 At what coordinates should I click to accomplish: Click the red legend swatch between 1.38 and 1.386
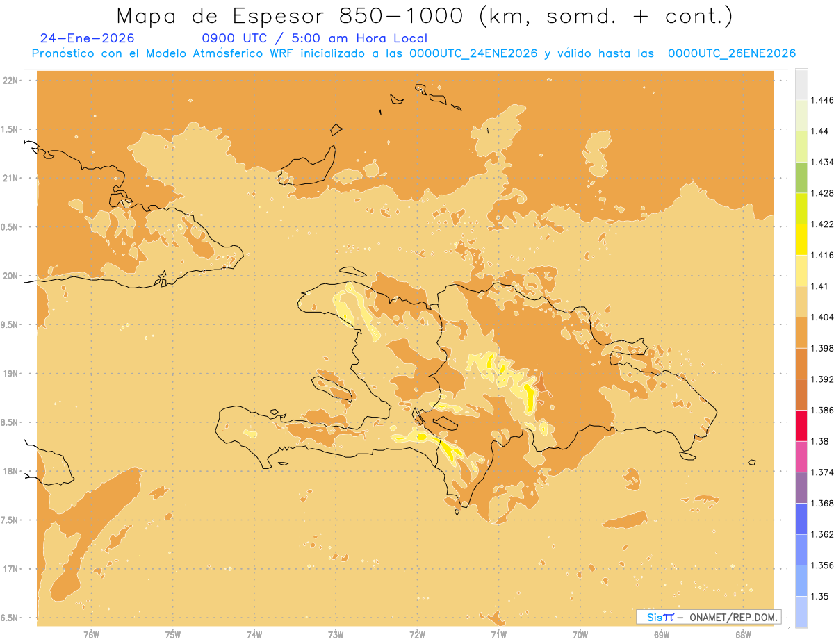[x=801, y=426]
